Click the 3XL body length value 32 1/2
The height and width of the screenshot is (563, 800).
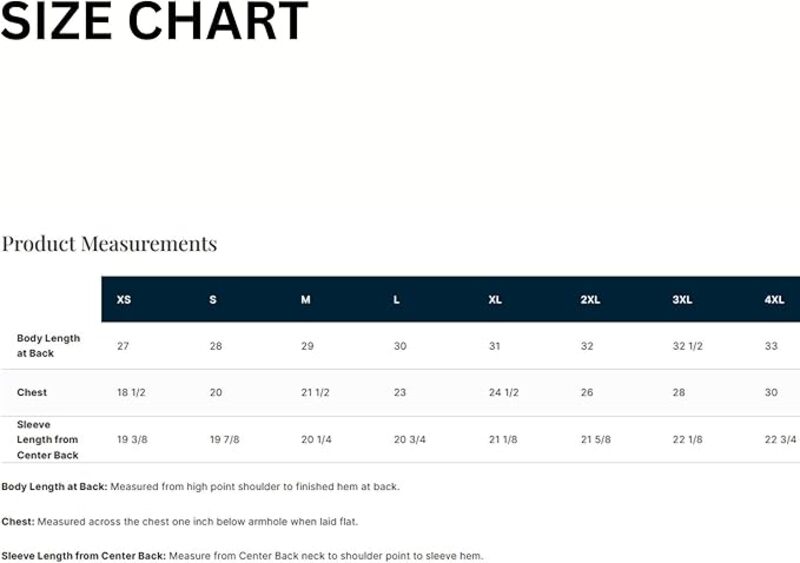687,346
